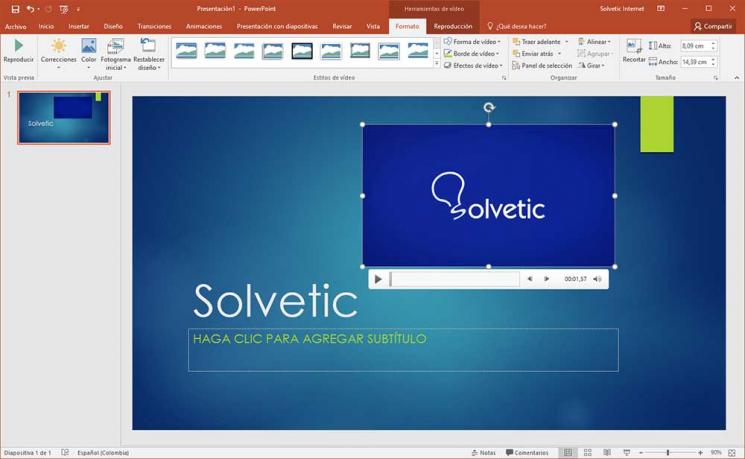745x459 pixels.
Task: Apply the highlighted black-framed video style
Action: (x=302, y=50)
